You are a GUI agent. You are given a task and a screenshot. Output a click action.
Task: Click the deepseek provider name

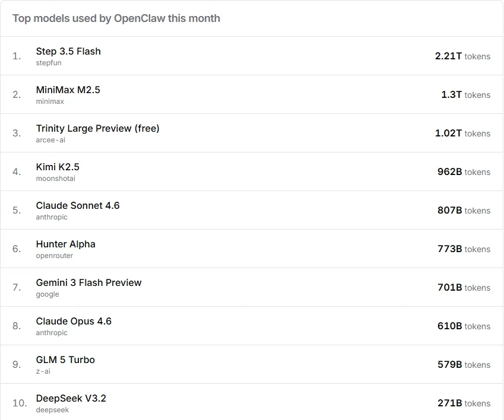click(52, 410)
